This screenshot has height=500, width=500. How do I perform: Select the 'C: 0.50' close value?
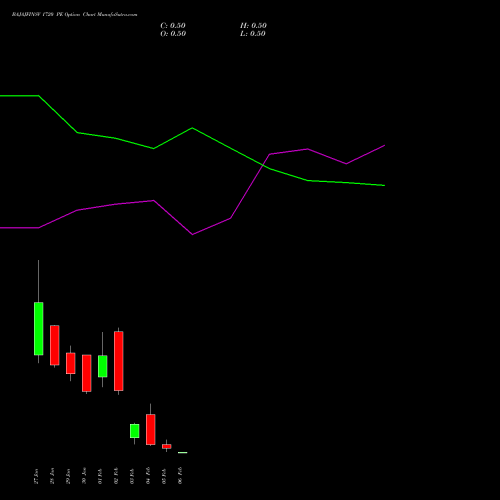click(x=173, y=26)
